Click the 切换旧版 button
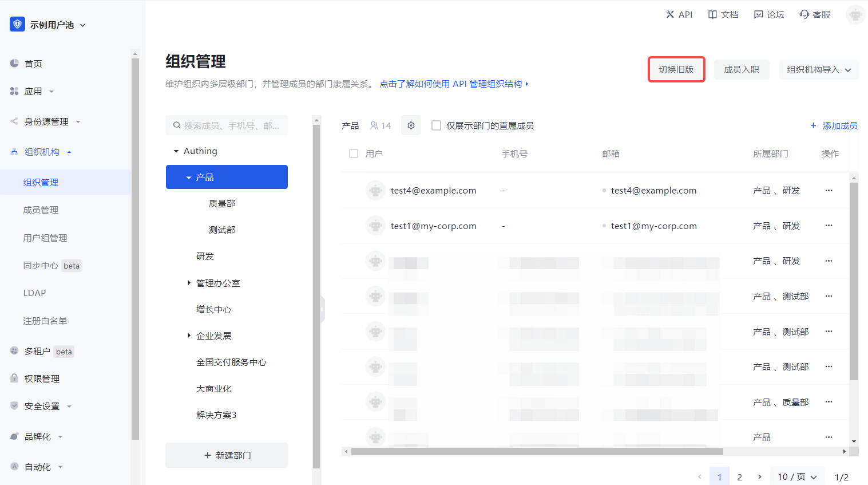Image resolution: width=868 pixels, height=485 pixels. 676,70
